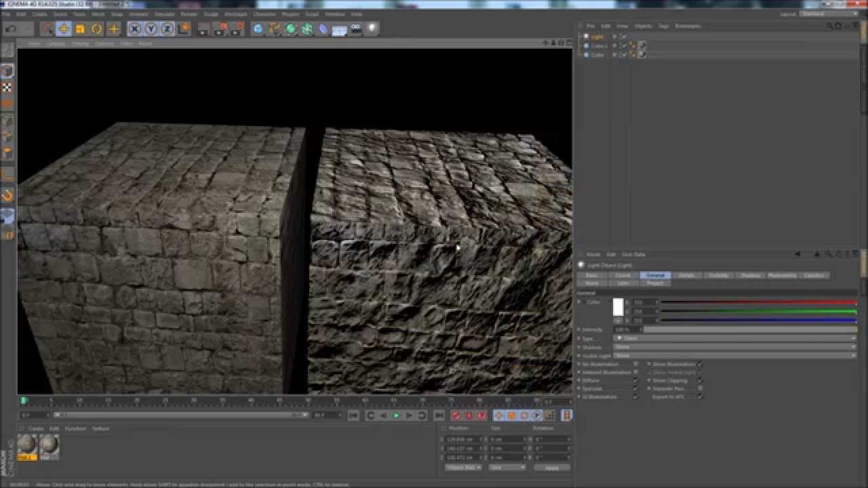Open the Layout dropdown at top right

(829, 14)
